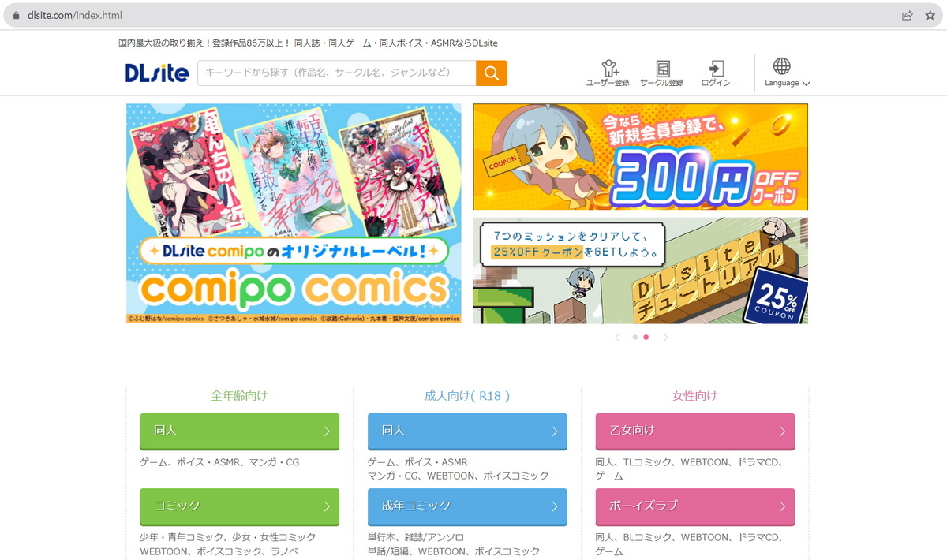This screenshot has height=560, width=947.
Task: Open blue 成年コミック category
Action: pos(467,506)
